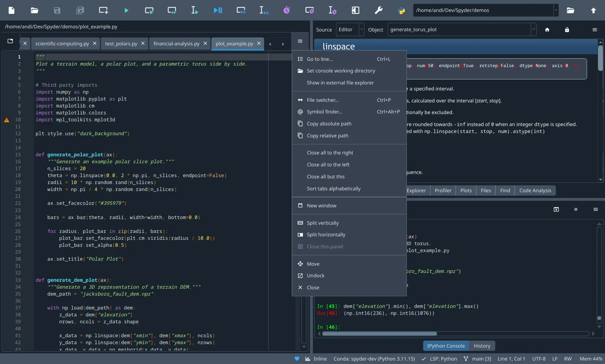Screen dimensions: 605x364
Task: Click console horizontal scrollbar
Action: (379, 333)
